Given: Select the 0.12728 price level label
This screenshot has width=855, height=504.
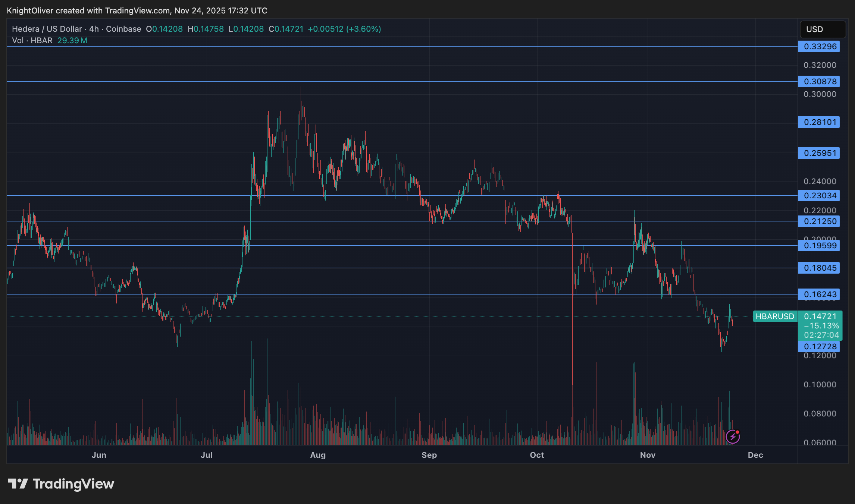Looking at the screenshot, I should 819,347.
